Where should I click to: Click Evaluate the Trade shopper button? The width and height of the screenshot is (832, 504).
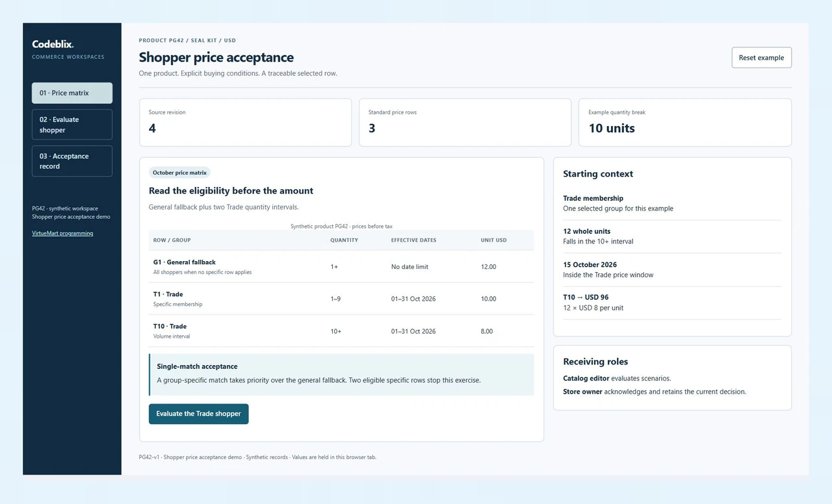198,414
